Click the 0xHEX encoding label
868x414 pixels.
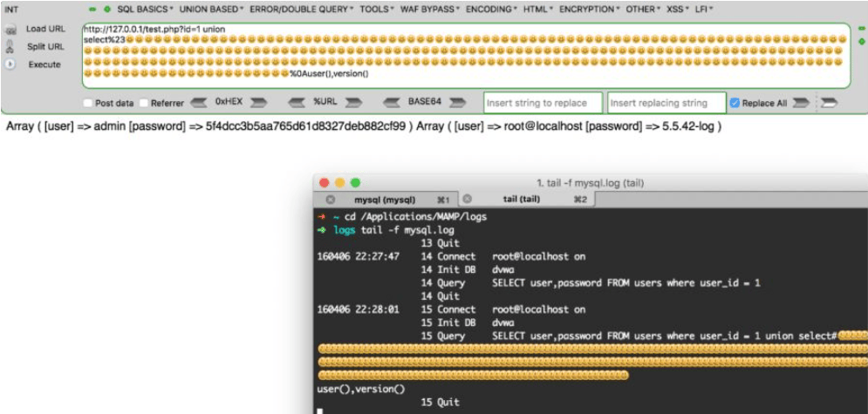229,102
